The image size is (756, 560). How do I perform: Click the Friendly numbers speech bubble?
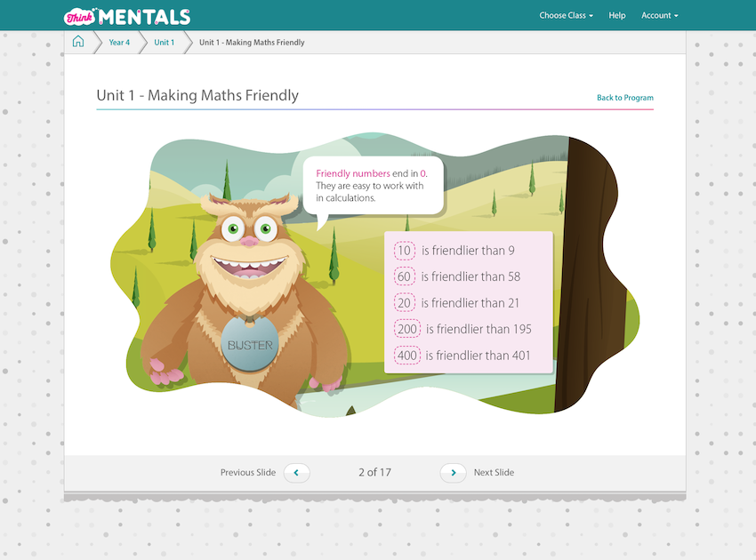[373, 186]
